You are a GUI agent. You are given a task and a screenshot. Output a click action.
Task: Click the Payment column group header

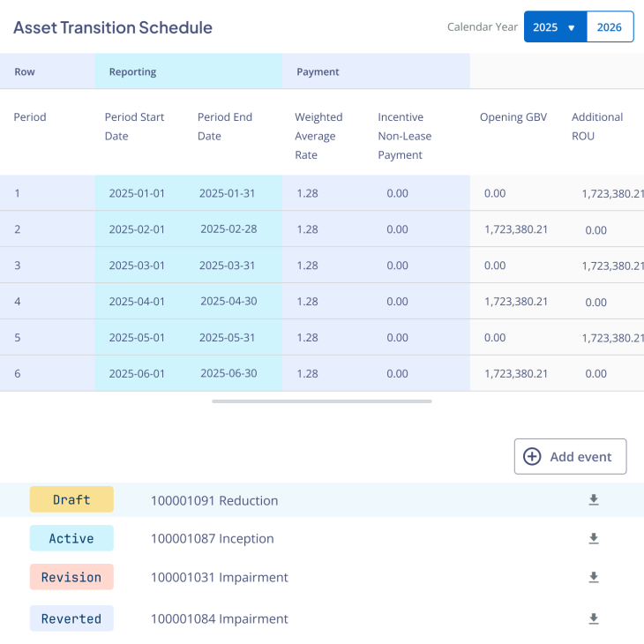(376, 71)
